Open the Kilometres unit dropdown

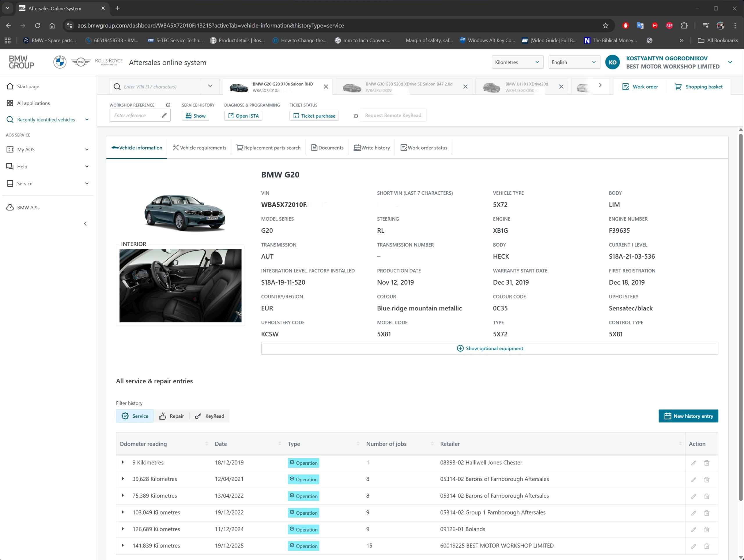coord(517,62)
